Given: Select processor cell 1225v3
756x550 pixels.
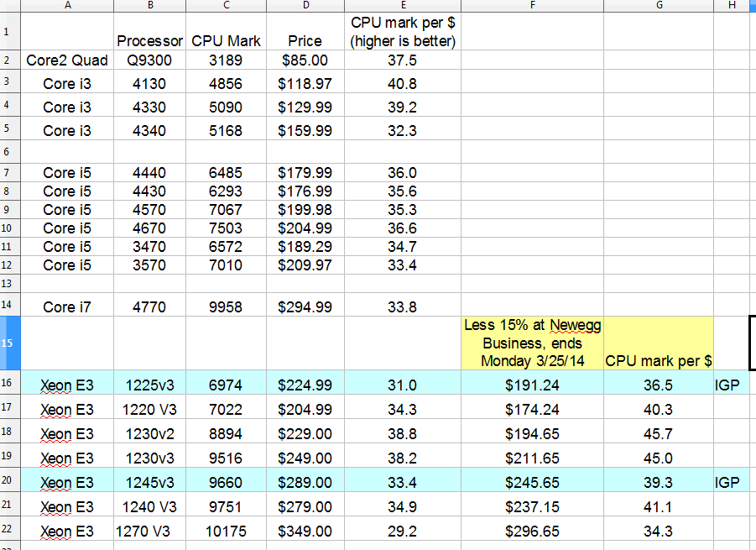Looking at the screenshot, I should click(150, 385).
